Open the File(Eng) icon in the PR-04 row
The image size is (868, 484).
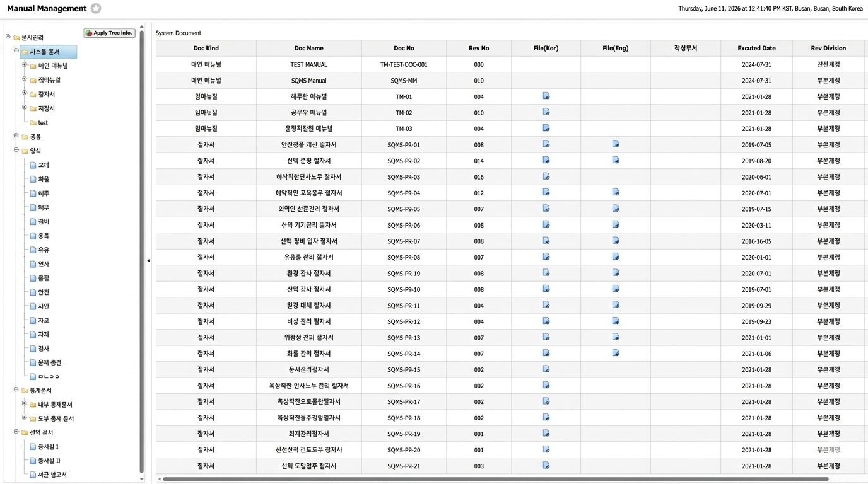point(616,192)
